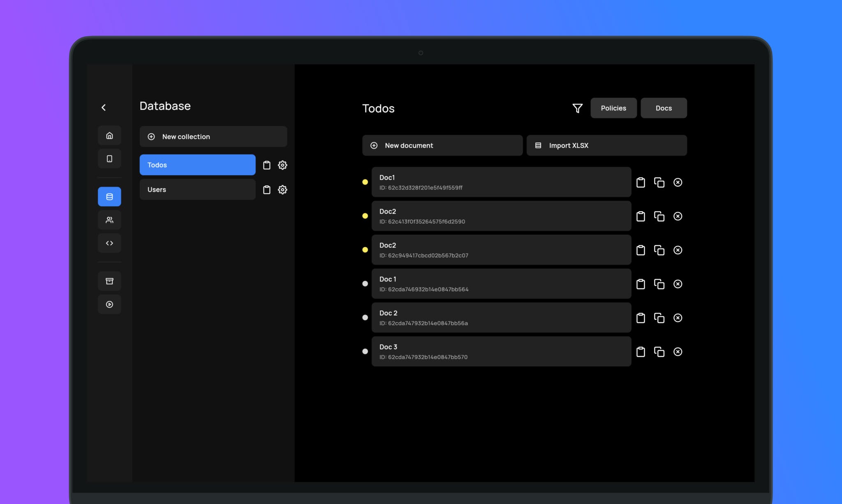Select the Users collection
The width and height of the screenshot is (842, 504).
point(197,190)
